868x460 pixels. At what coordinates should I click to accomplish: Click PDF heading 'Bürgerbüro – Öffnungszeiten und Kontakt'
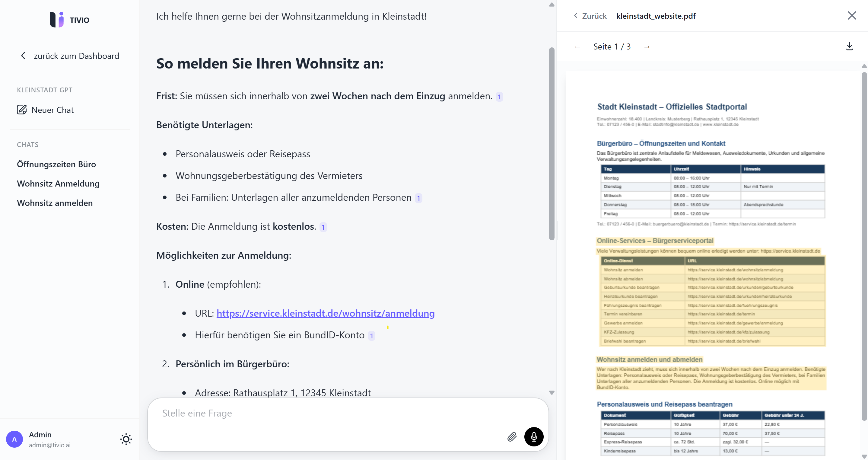click(x=661, y=143)
